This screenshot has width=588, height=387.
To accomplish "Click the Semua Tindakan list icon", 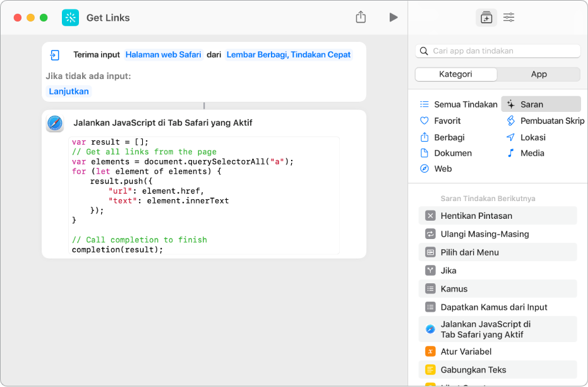I will [x=424, y=104].
